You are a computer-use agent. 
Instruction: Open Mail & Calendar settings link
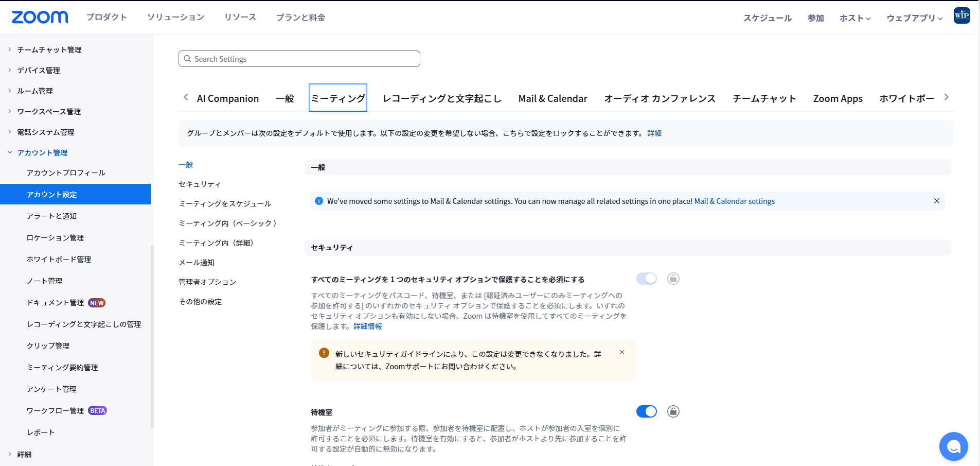[734, 201]
